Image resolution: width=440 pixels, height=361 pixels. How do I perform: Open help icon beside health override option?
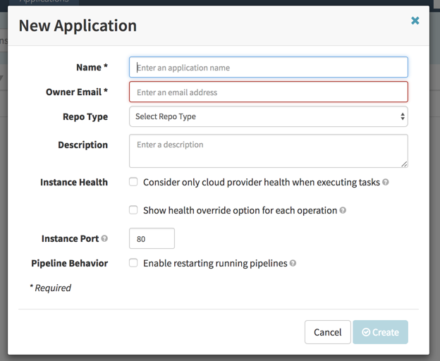point(343,210)
